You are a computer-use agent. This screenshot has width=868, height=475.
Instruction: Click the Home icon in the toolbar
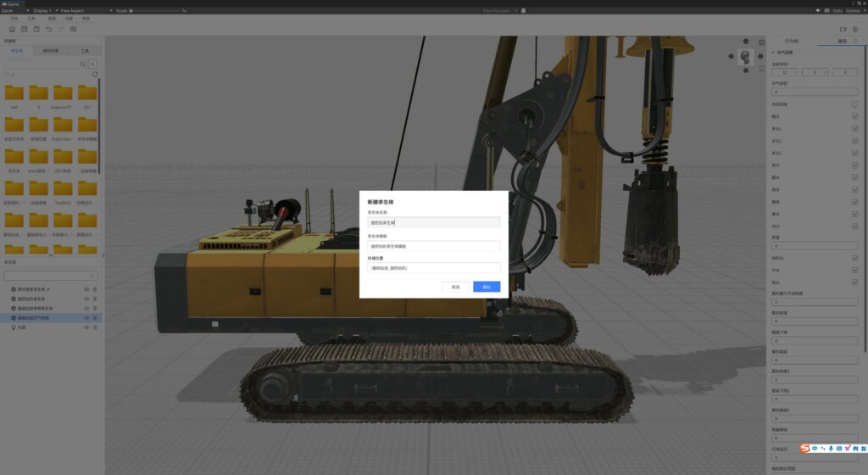[12, 30]
